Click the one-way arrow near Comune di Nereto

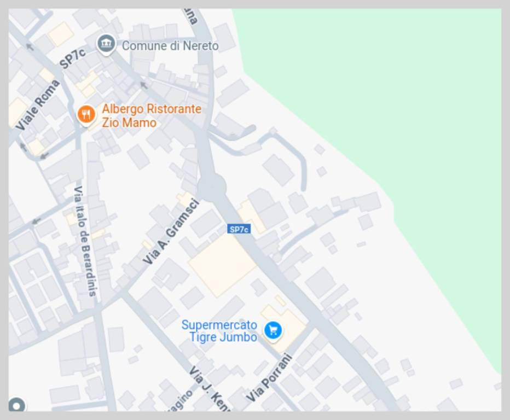tap(143, 85)
